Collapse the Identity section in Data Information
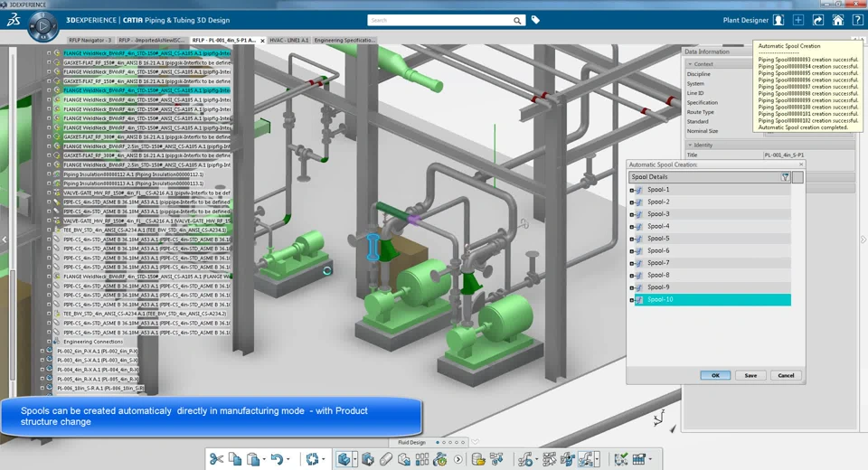 (x=690, y=145)
